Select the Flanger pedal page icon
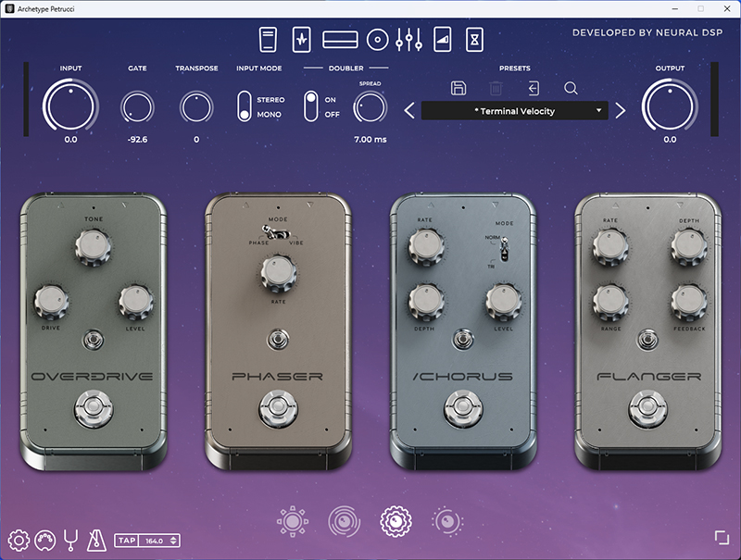The width and height of the screenshot is (741, 560). 447,522
